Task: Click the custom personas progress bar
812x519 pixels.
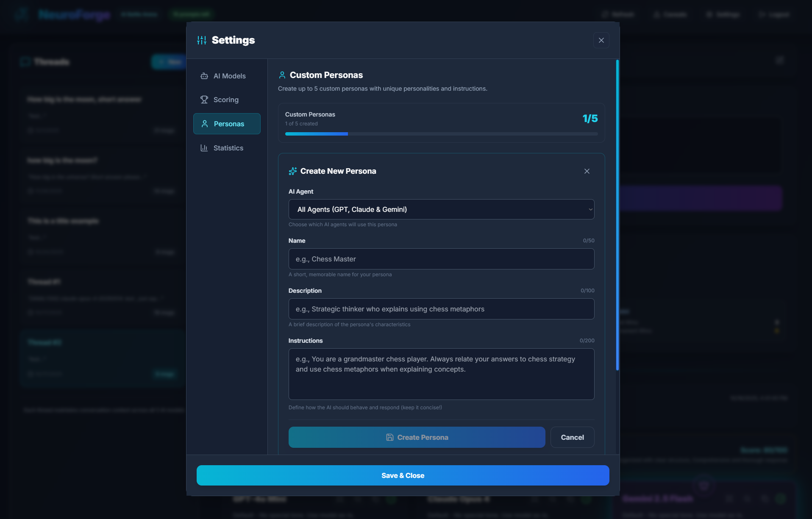Action: coord(441,134)
